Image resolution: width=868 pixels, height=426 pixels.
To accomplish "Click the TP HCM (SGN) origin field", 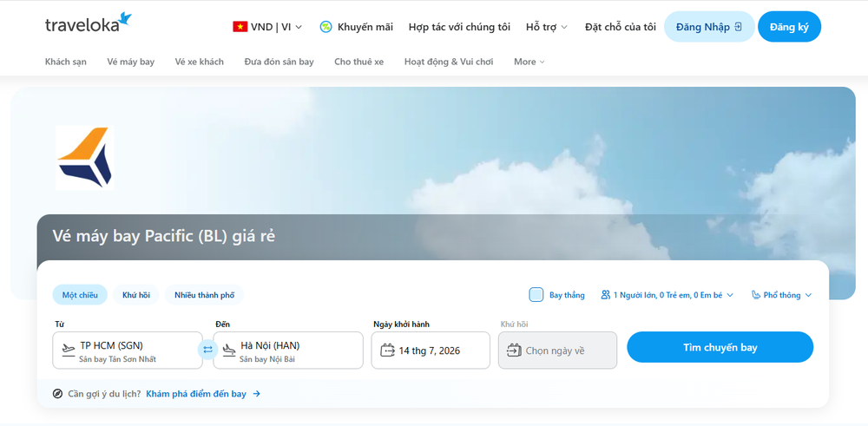I will [x=128, y=351].
